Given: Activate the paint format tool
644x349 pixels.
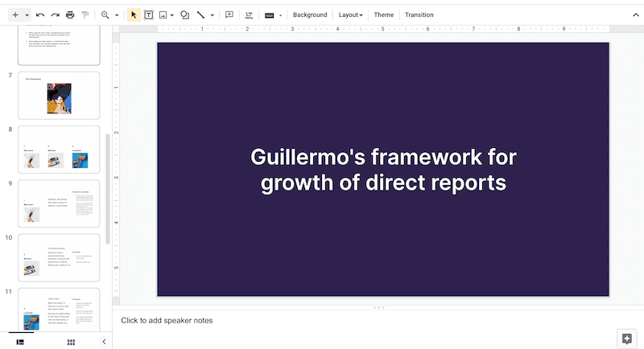Looking at the screenshot, I should [x=85, y=14].
